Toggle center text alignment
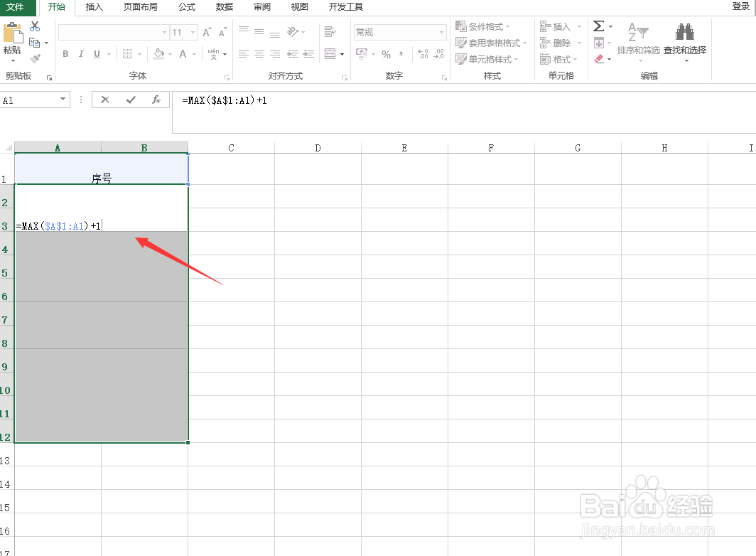The height and width of the screenshot is (556, 756). [x=259, y=54]
